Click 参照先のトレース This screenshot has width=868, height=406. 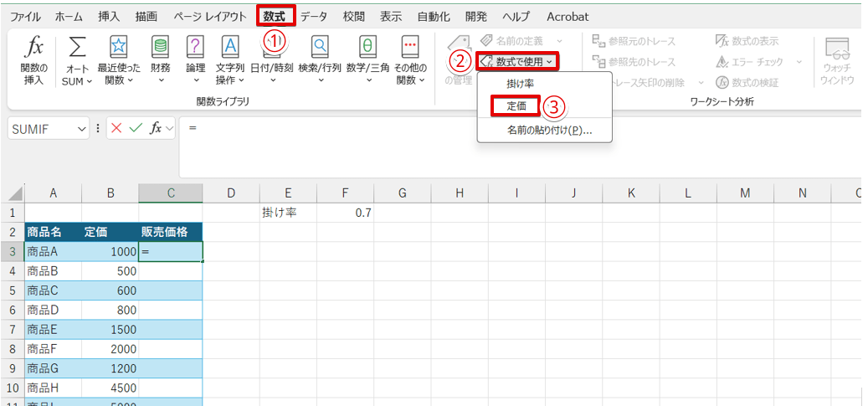click(634, 61)
